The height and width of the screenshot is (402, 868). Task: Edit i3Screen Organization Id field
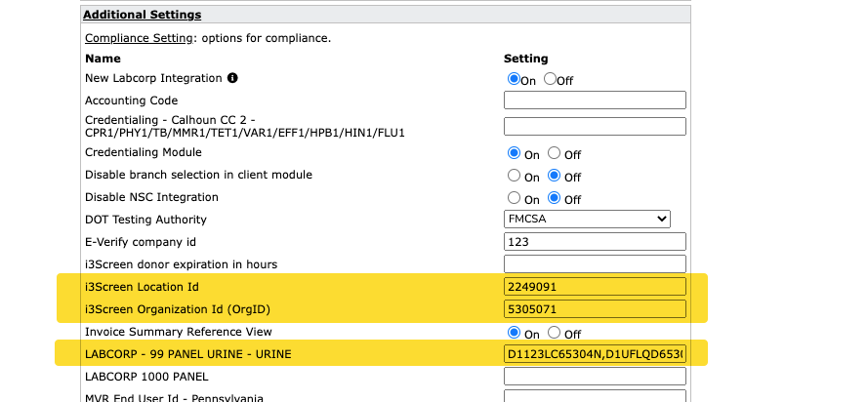[x=595, y=309]
